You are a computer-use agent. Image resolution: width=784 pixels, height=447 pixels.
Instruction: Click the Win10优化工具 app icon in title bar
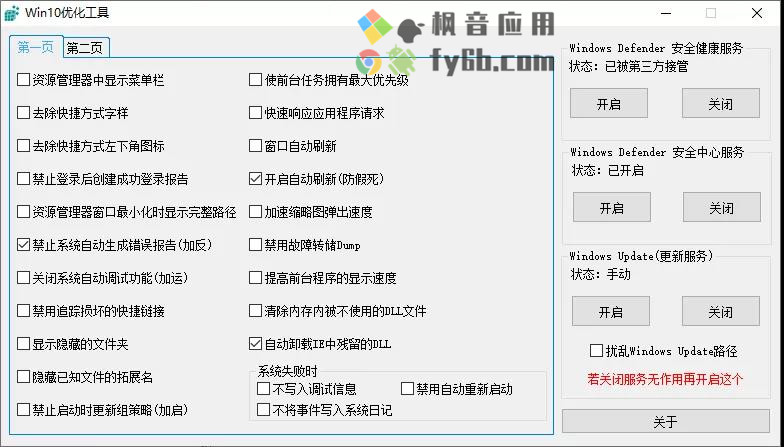12,14
